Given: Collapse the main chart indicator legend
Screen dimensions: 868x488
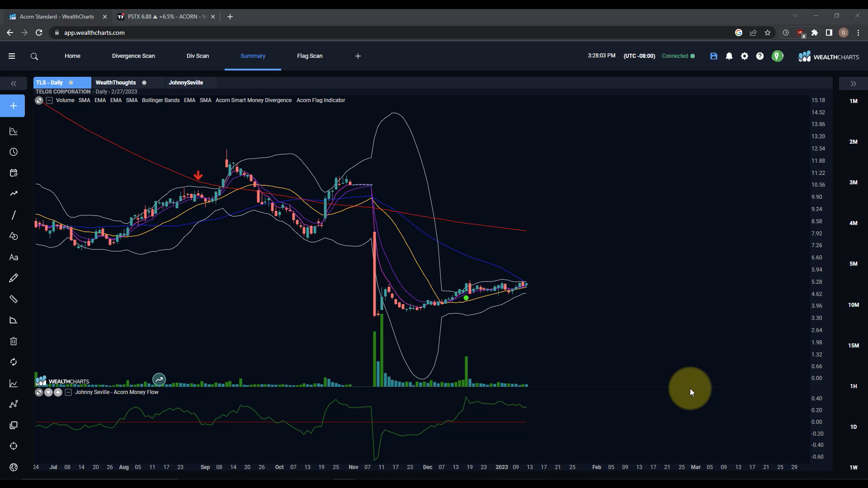Looking at the screenshot, I should [50, 100].
